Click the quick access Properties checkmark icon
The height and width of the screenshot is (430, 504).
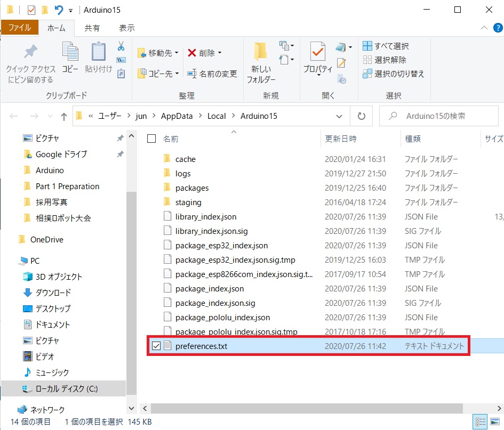pos(31,10)
